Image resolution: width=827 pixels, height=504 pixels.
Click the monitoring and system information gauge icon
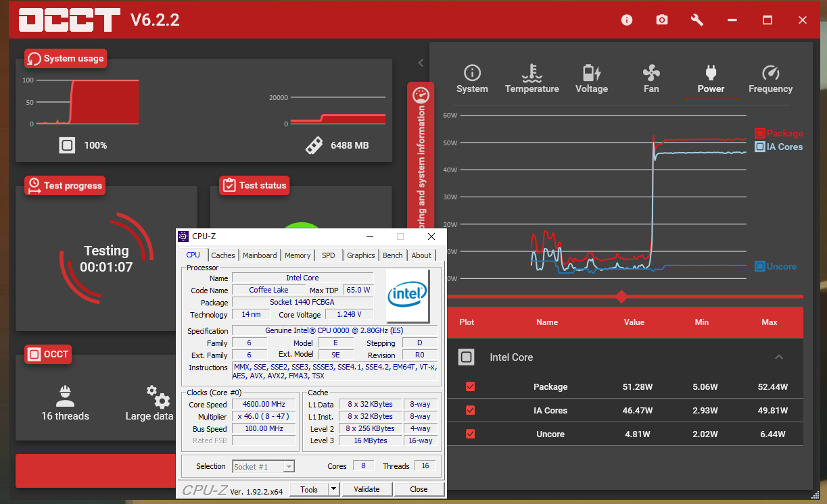pyautogui.click(x=420, y=94)
